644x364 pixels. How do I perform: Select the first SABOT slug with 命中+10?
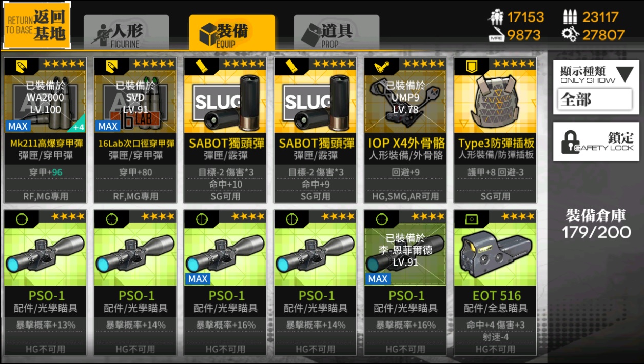point(225,130)
